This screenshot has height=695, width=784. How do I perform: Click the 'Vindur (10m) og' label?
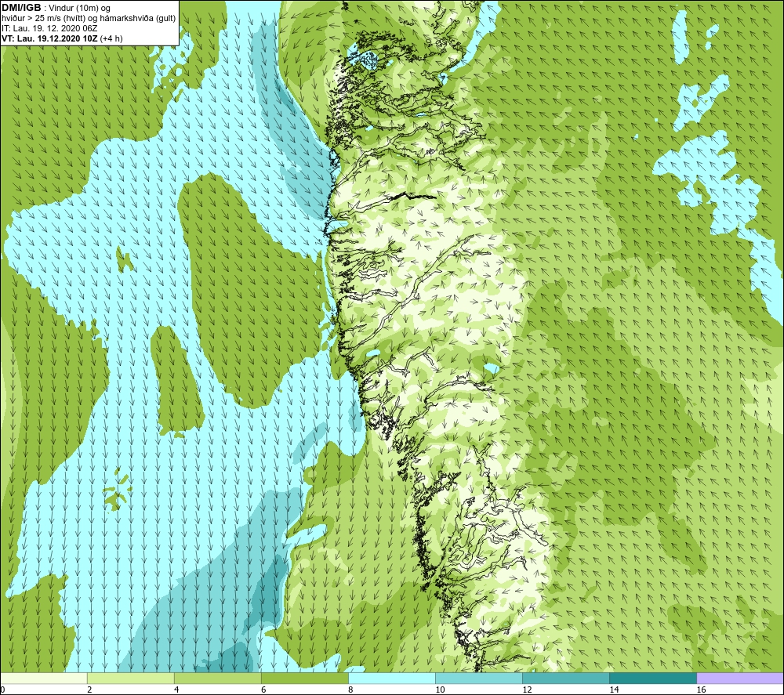pyautogui.click(x=80, y=9)
